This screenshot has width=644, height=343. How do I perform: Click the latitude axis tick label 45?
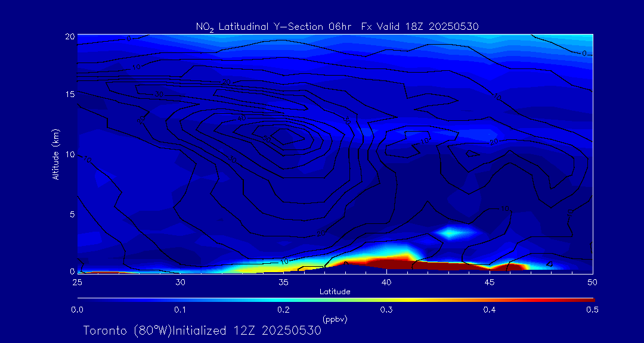click(x=490, y=282)
